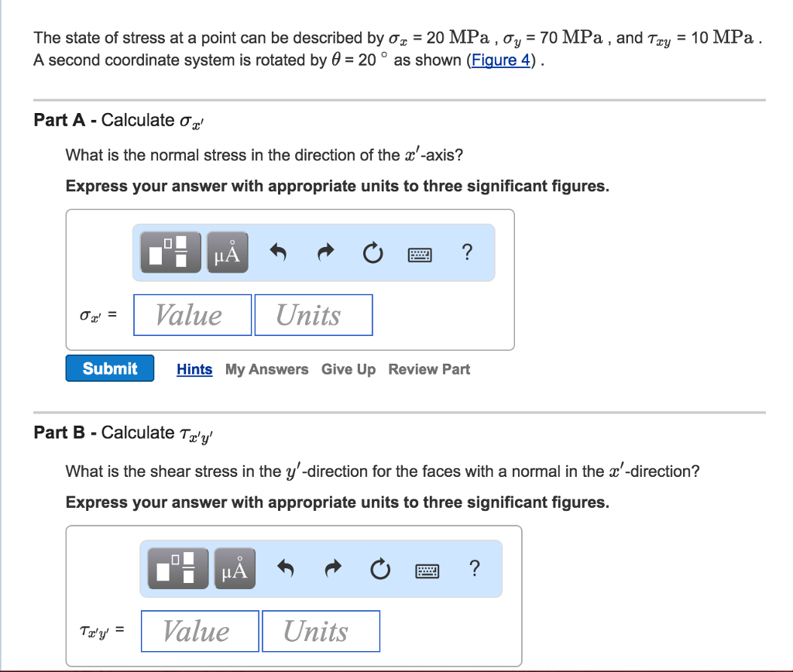
Task: Click the redo arrow in Part A toolbar
Action: [326, 252]
